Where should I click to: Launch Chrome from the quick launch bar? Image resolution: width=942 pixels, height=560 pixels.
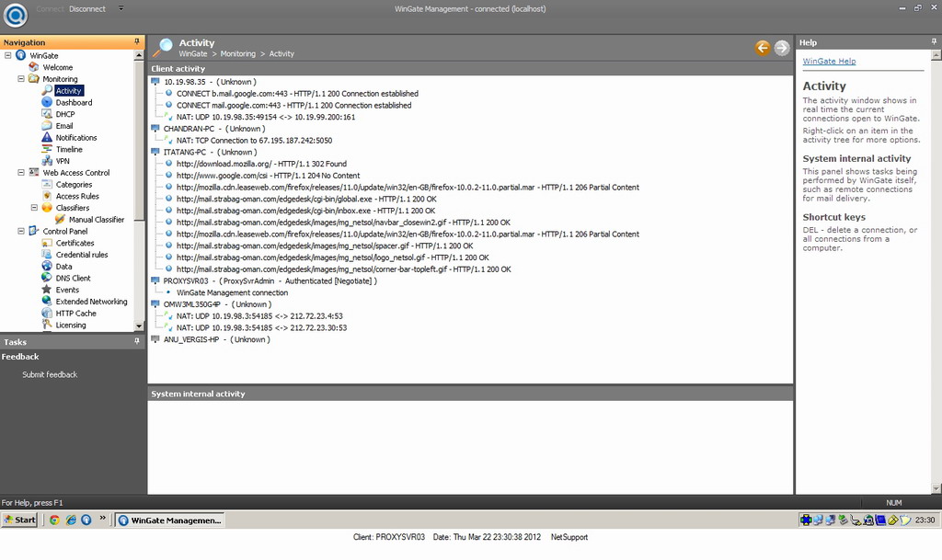point(54,520)
